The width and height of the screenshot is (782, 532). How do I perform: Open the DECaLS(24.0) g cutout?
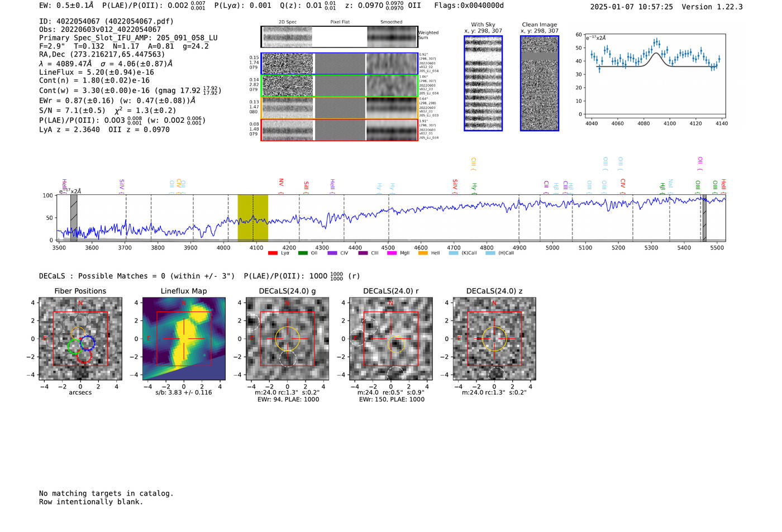[287, 338]
